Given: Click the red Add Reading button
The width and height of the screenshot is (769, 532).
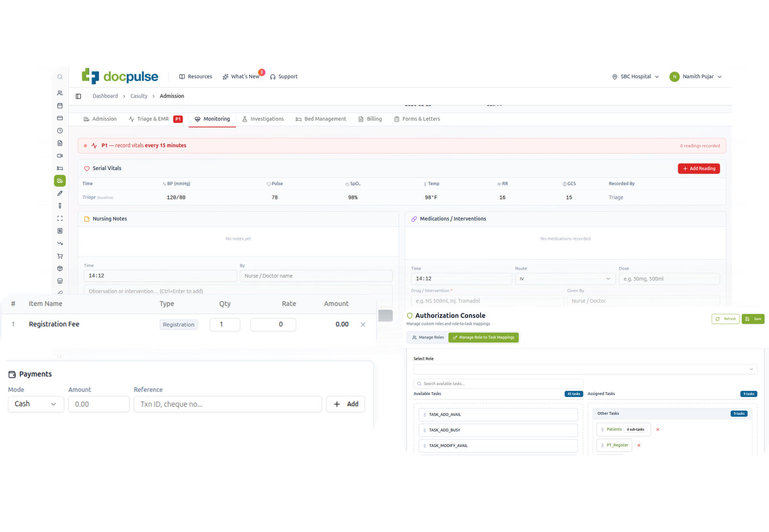Looking at the screenshot, I should point(698,169).
